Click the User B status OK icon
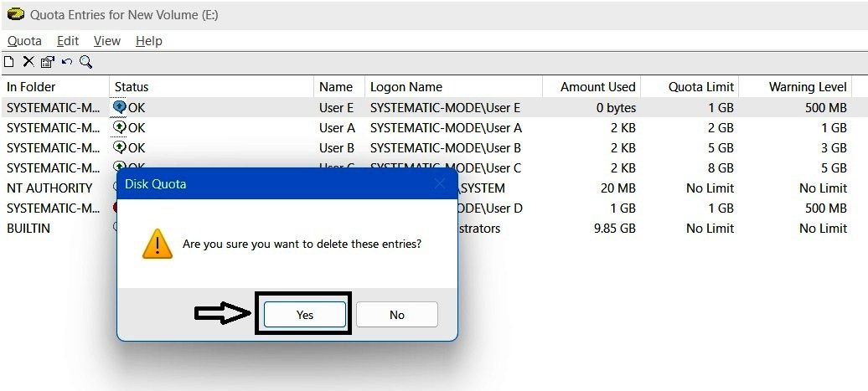 click(120, 147)
